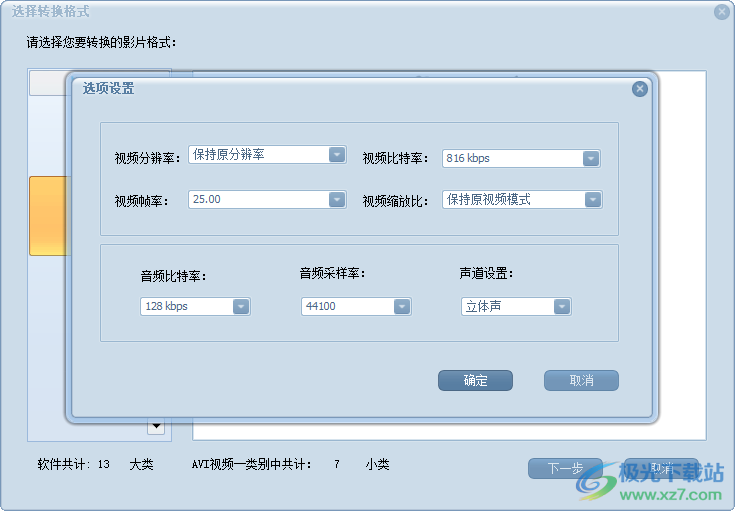This screenshot has width=735, height=511.
Task: Click the 声道设置 label
Action: click(486, 273)
